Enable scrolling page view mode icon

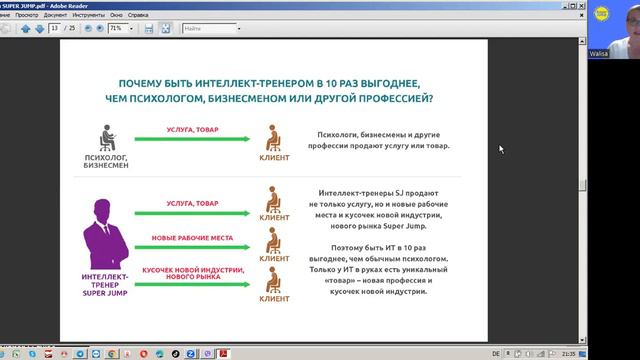click(x=149, y=29)
